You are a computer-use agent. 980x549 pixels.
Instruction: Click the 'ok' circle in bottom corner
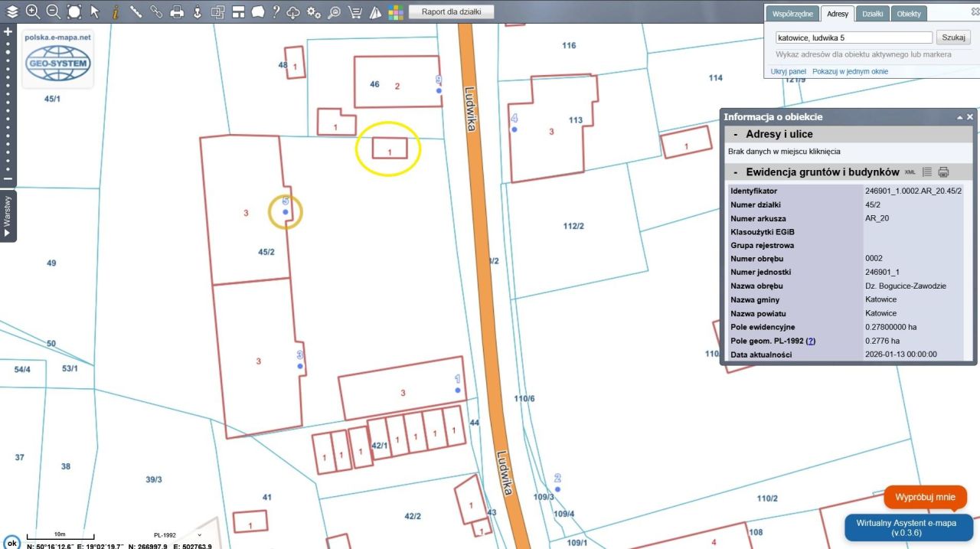point(11,543)
